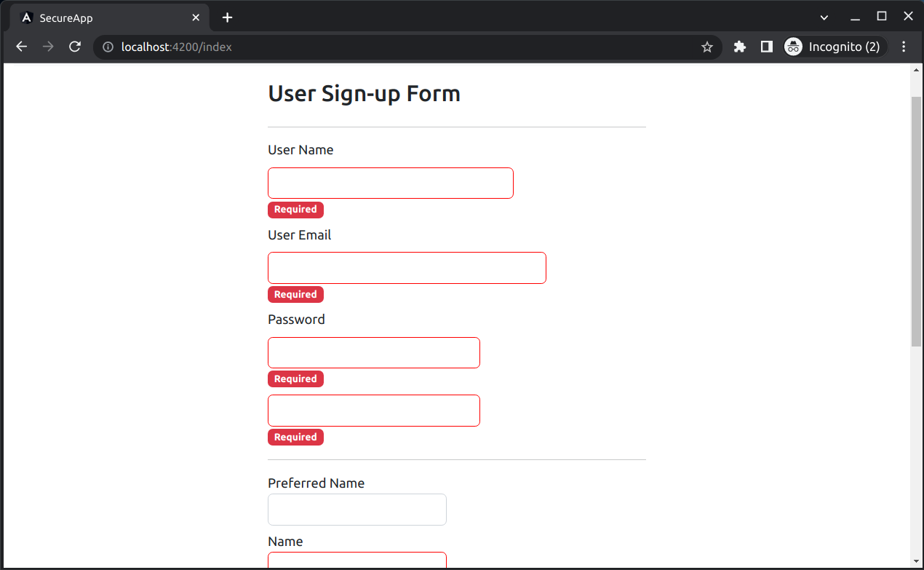The height and width of the screenshot is (570, 924).
Task: Open the Extensions puzzle icon
Action: pyautogui.click(x=740, y=47)
